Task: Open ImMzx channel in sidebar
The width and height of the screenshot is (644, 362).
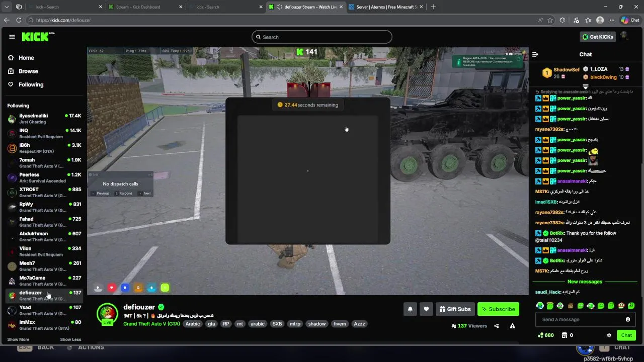Action: (44, 325)
